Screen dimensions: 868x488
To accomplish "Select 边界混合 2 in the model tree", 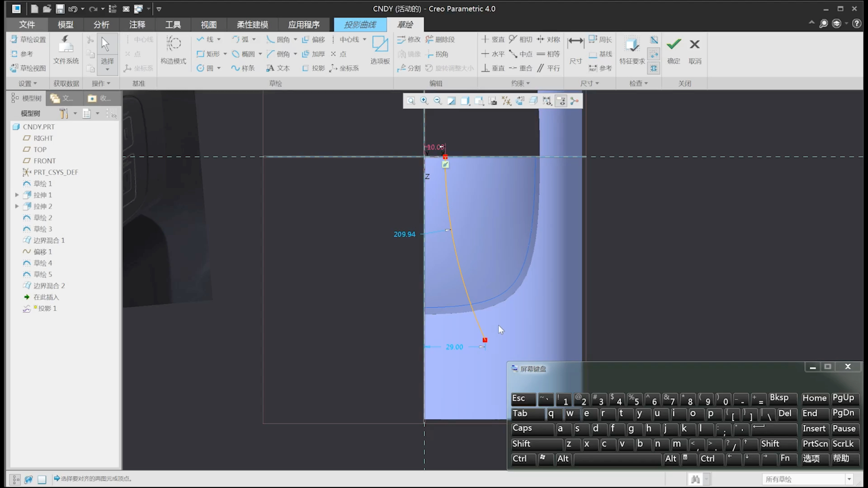I will click(49, 286).
